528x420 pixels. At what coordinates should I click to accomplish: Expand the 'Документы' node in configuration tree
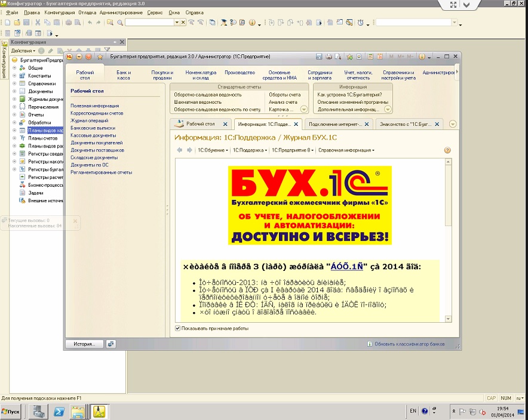coord(14,91)
